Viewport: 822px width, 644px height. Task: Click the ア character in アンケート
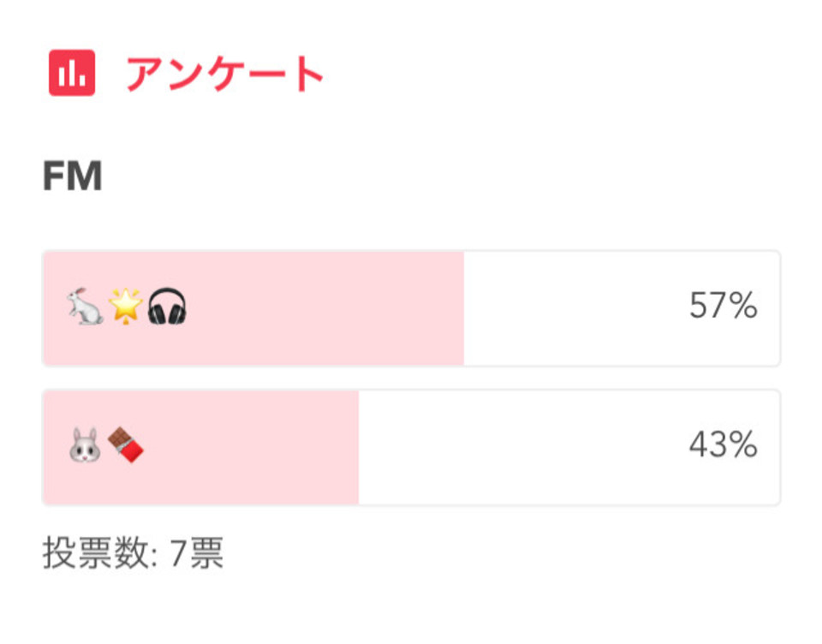click(x=144, y=75)
